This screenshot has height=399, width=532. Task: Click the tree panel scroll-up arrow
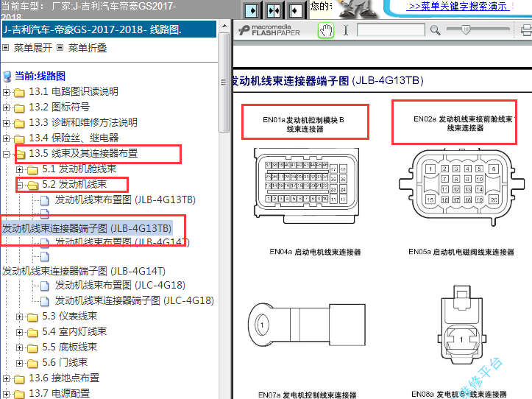[224, 26]
